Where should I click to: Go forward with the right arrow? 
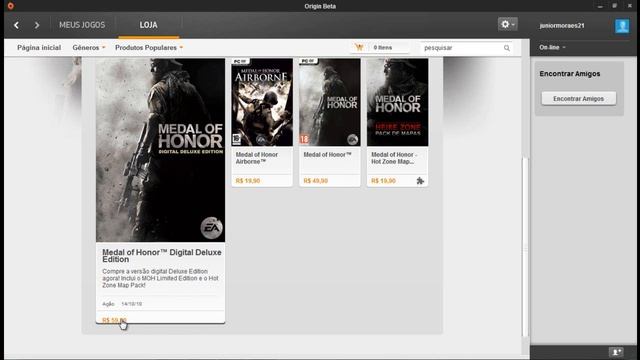[x=37, y=25]
